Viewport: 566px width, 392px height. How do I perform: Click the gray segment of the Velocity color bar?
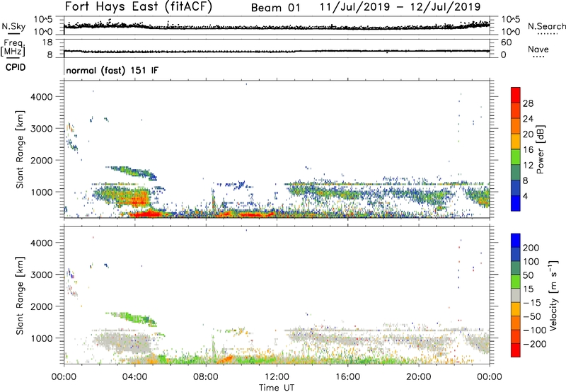(x=516, y=296)
